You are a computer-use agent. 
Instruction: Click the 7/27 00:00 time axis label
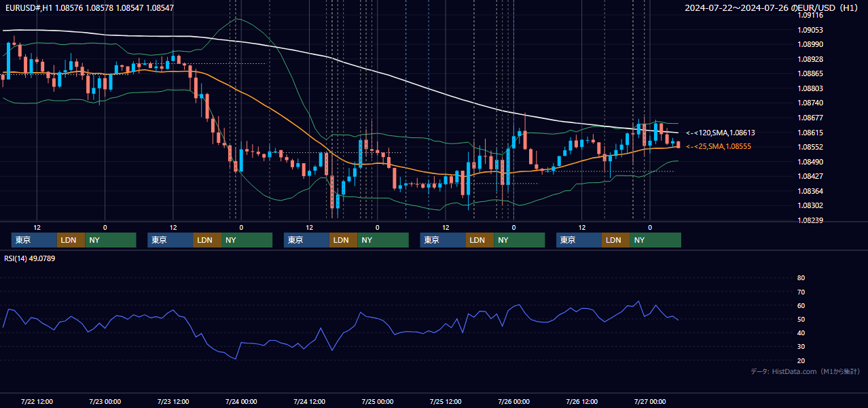[x=649, y=401]
